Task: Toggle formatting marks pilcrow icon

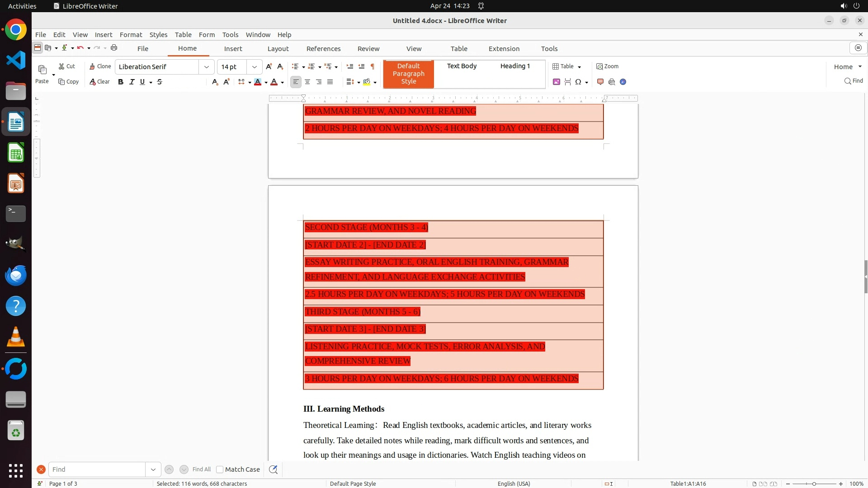Action: pos(373,66)
